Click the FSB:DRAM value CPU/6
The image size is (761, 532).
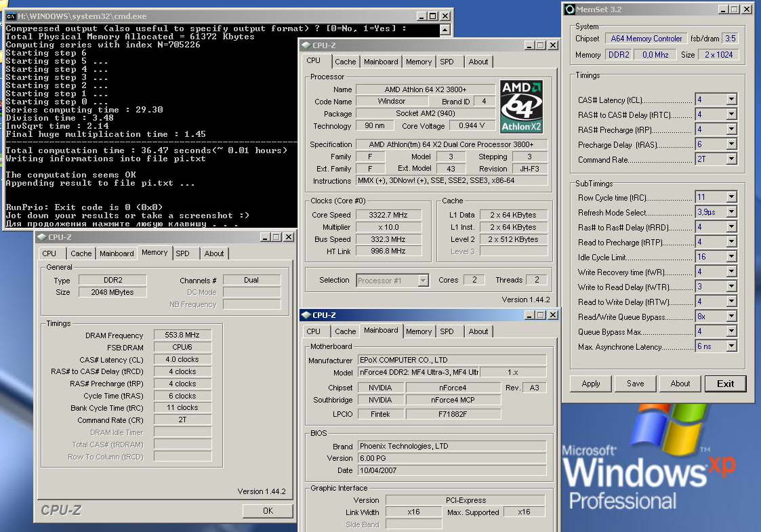coord(182,347)
